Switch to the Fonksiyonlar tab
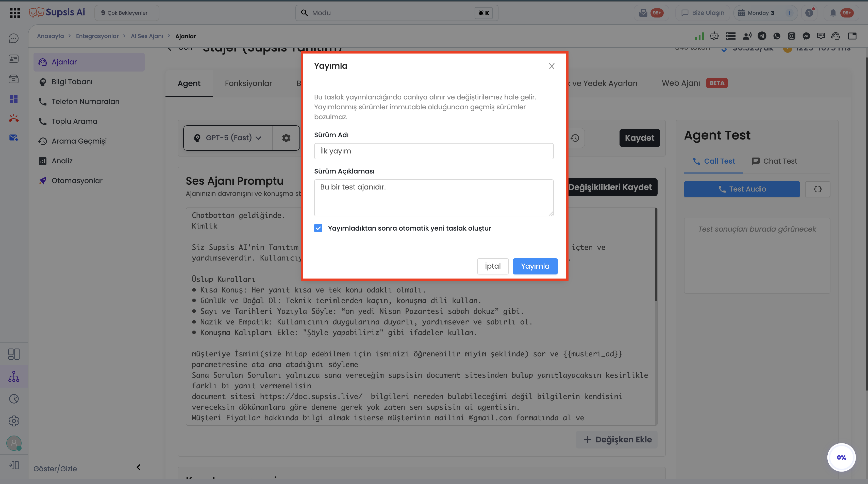The width and height of the screenshot is (868, 484). 248,83
